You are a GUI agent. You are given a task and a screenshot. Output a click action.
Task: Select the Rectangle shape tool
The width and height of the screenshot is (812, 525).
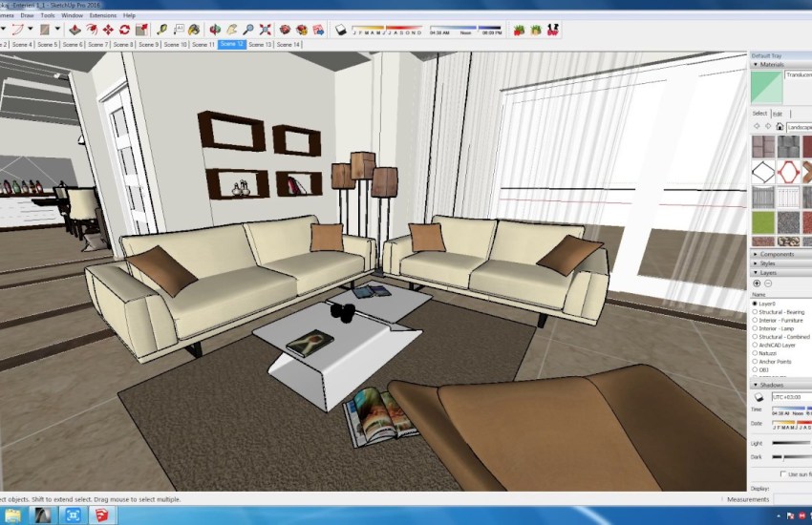[x=45, y=30]
